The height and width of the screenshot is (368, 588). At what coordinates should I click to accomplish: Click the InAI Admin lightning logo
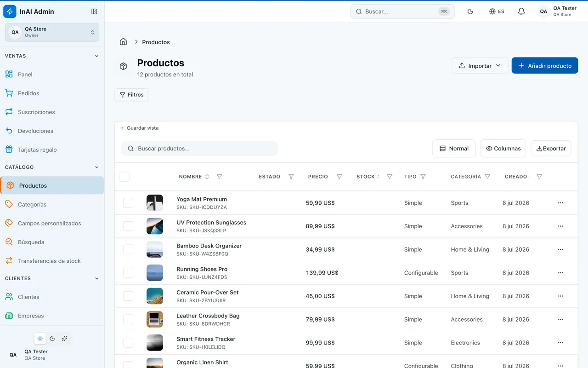coord(10,11)
